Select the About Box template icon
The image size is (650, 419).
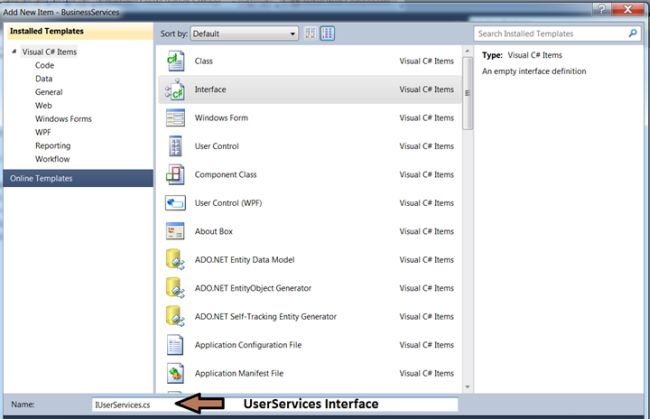pos(175,231)
